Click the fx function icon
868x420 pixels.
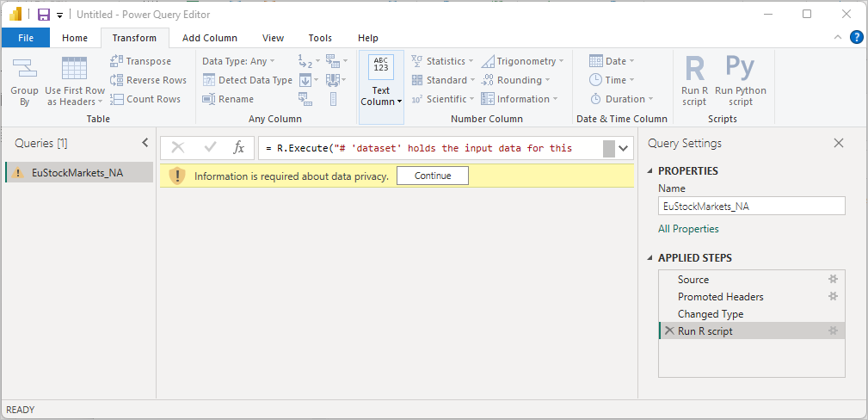(238, 148)
